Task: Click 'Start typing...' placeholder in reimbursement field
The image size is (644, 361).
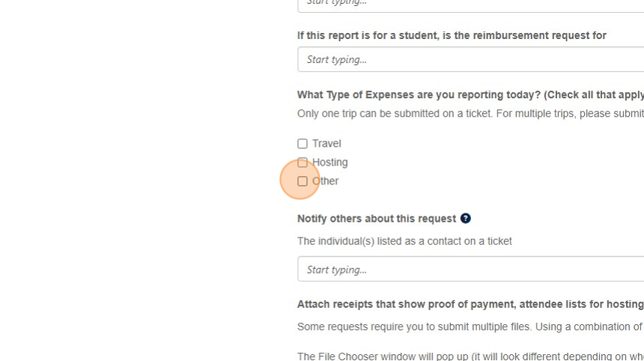Action: click(x=337, y=59)
